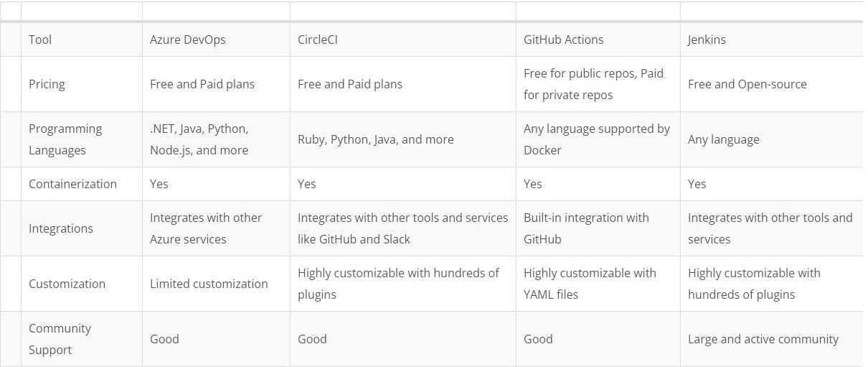Click the GitHub Actions header cell
Viewport: 868px width, 367px height.
pyautogui.click(x=598, y=40)
